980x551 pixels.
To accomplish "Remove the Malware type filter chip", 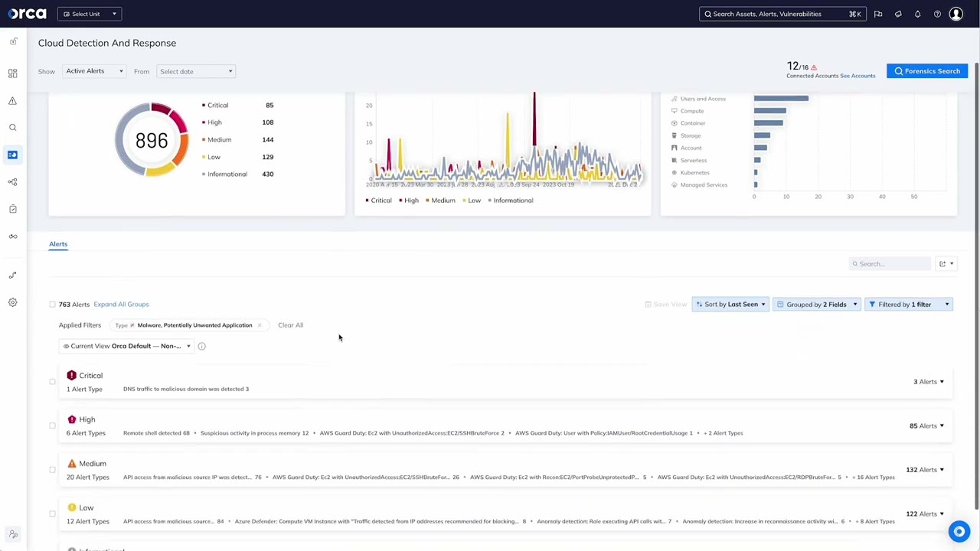I will (260, 325).
